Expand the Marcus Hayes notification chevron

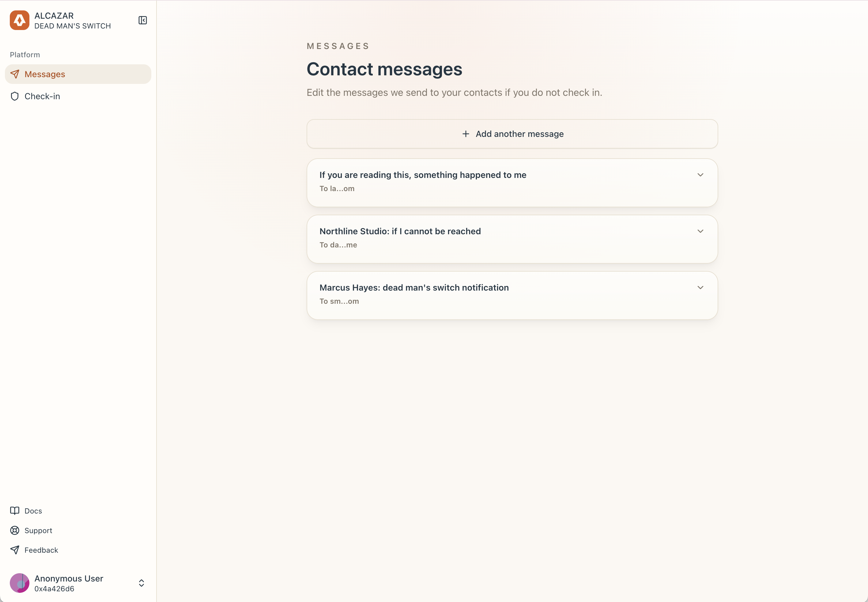(700, 288)
